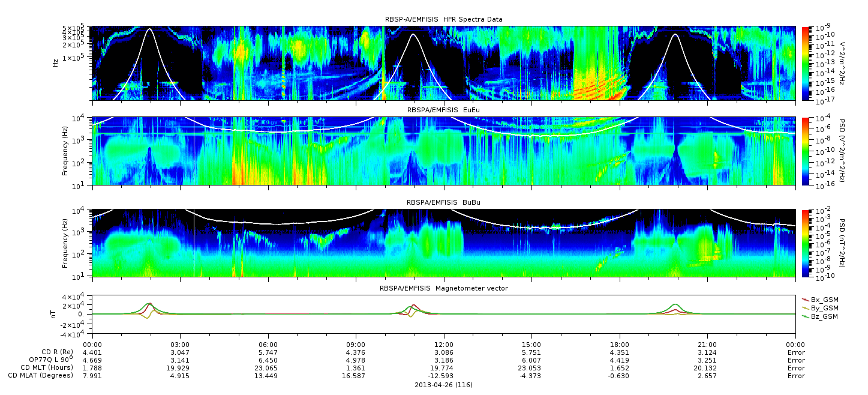Click the 06:00 time axis label

(x=268, y=344)
